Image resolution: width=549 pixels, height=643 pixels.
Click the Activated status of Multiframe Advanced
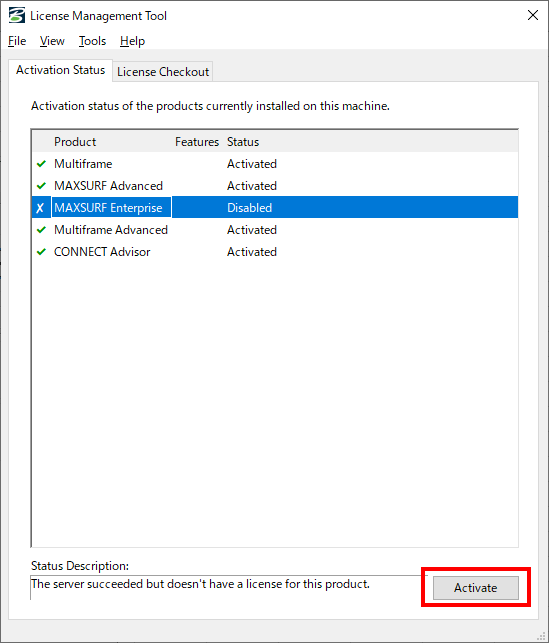pos(252,230)
